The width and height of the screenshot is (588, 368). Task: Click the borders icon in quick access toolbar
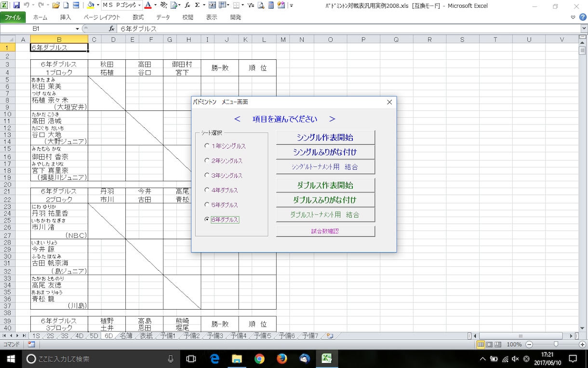[235, 6]
